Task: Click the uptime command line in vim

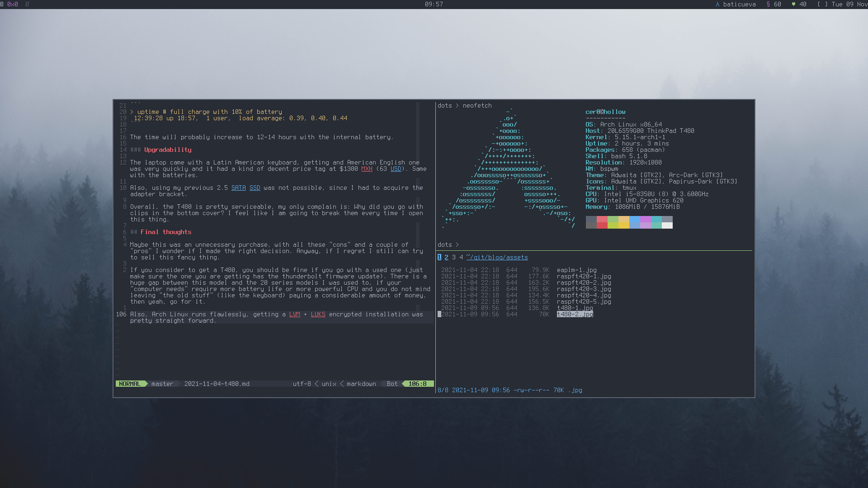Action: tap(206, 112)
